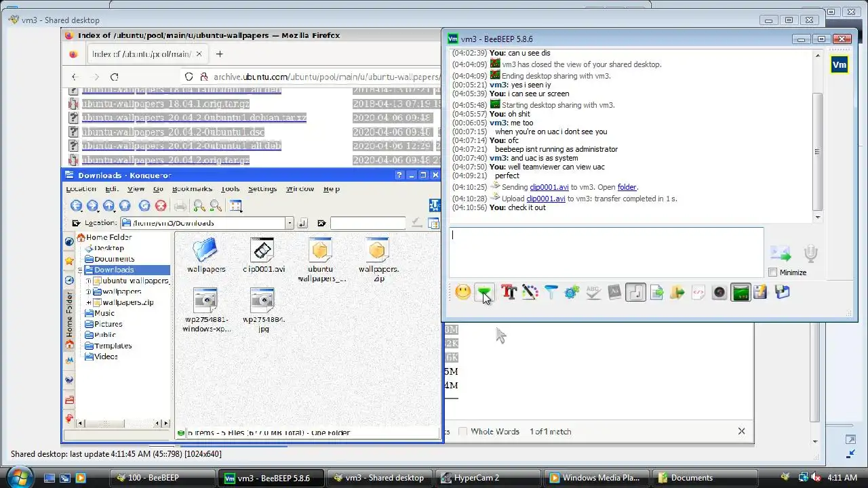Viewport: 868px width, 488px height.
Task: Click Konqueror's Up folder toolbar icon
Action: click(x=108, y=206)
